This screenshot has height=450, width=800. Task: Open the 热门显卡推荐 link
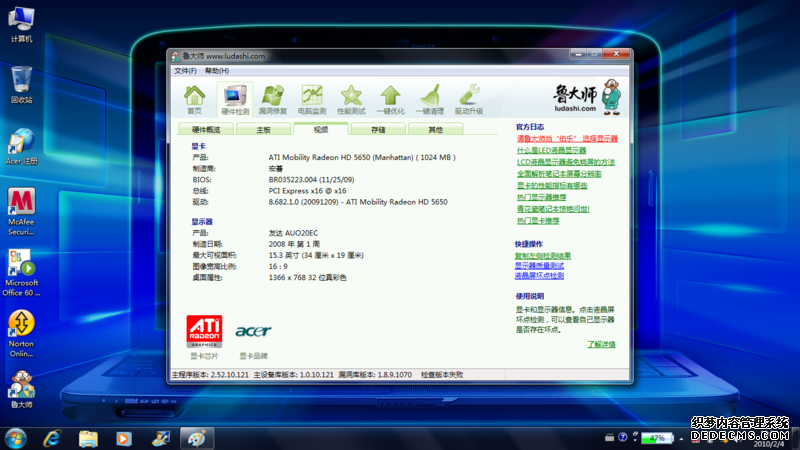click(538, 221)
